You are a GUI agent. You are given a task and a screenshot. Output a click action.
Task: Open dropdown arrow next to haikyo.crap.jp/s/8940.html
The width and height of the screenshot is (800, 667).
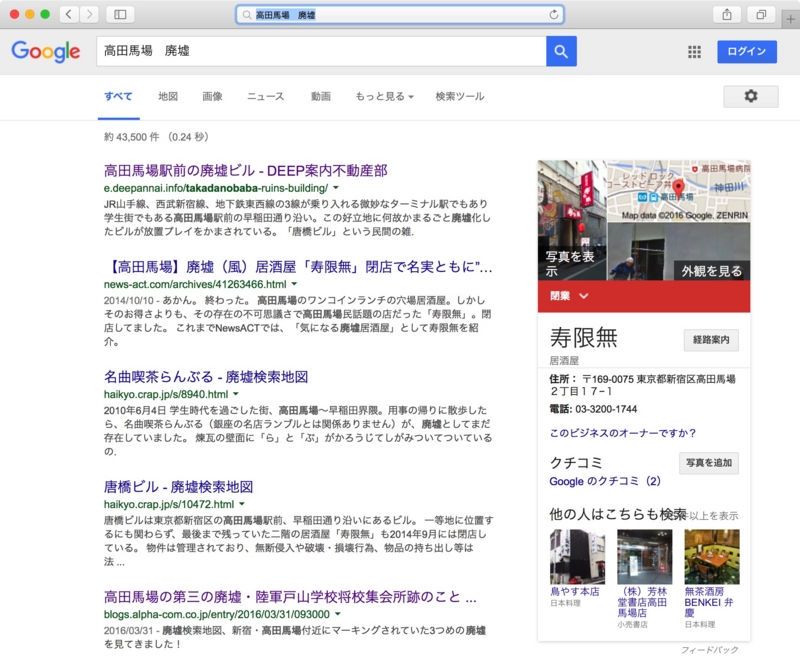tap(236, 394)
